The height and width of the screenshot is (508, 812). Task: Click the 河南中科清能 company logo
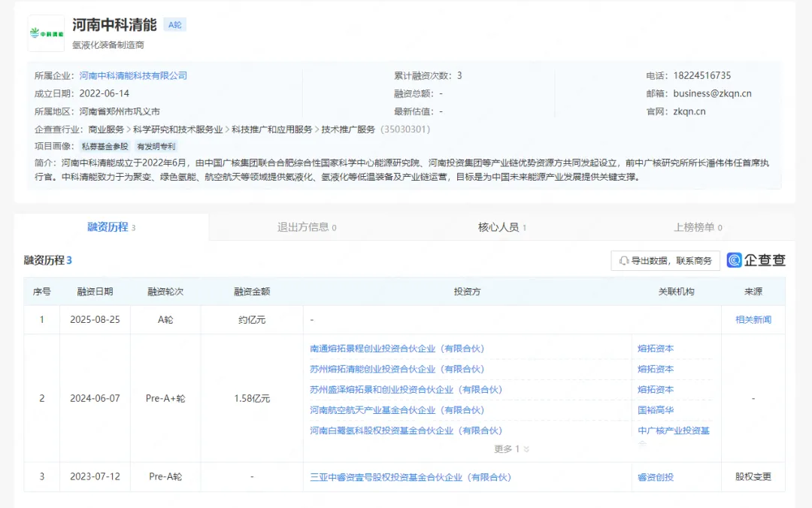[46, 33]
